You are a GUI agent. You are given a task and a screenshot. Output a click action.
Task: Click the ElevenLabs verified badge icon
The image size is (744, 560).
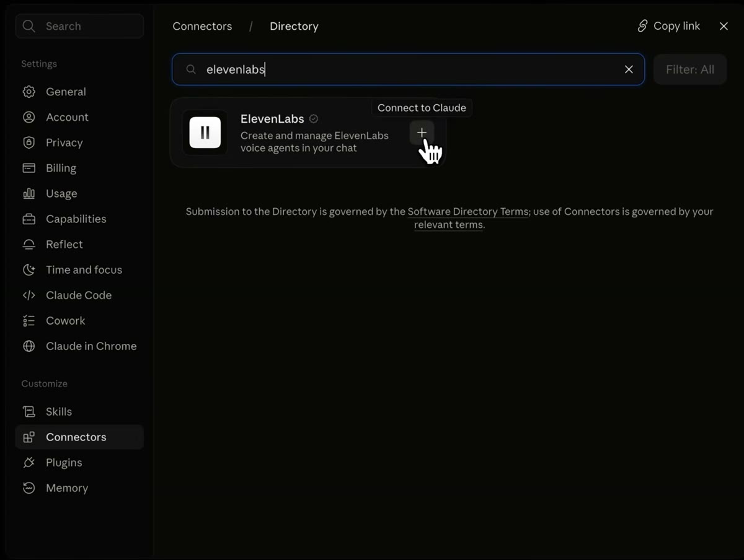tap(314, 119)
